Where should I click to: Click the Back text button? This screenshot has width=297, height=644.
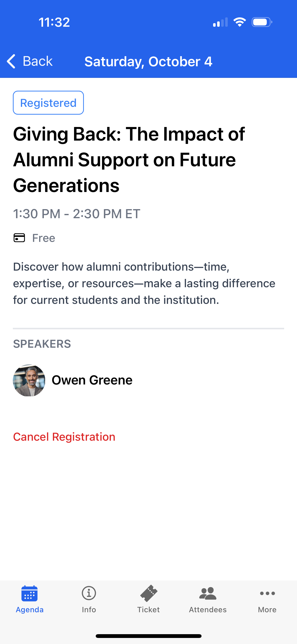pos(38,61)
